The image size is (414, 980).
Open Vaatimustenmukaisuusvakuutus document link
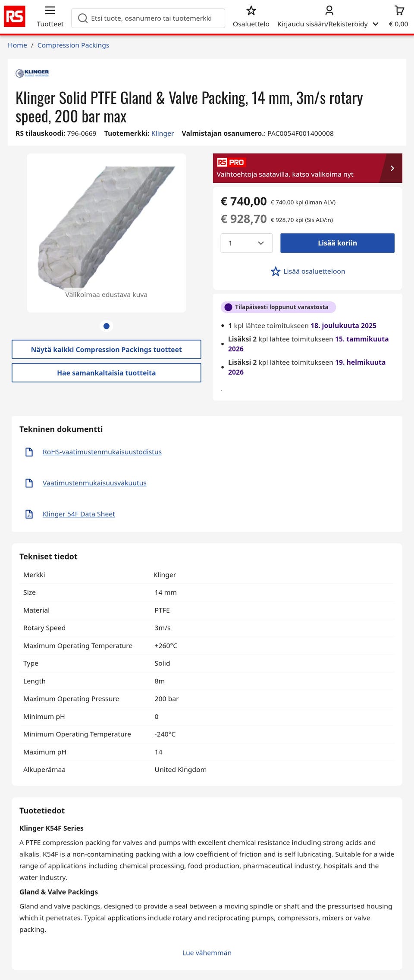click(94, 483)
